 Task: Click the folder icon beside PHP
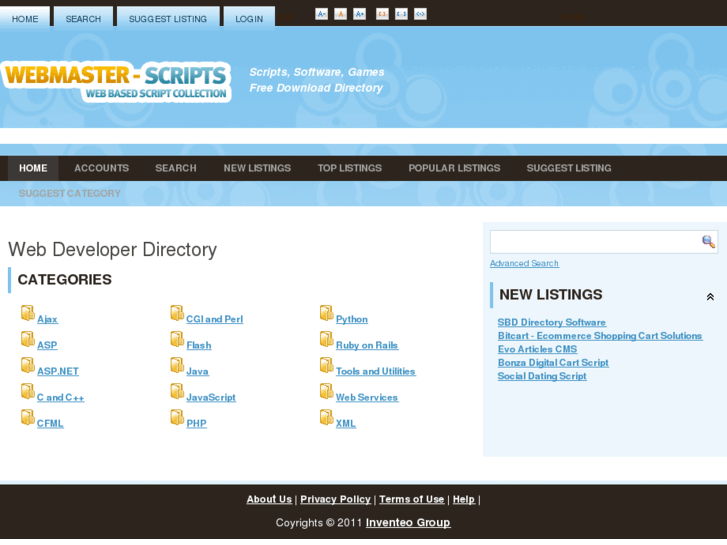click(x=177, y=417)
